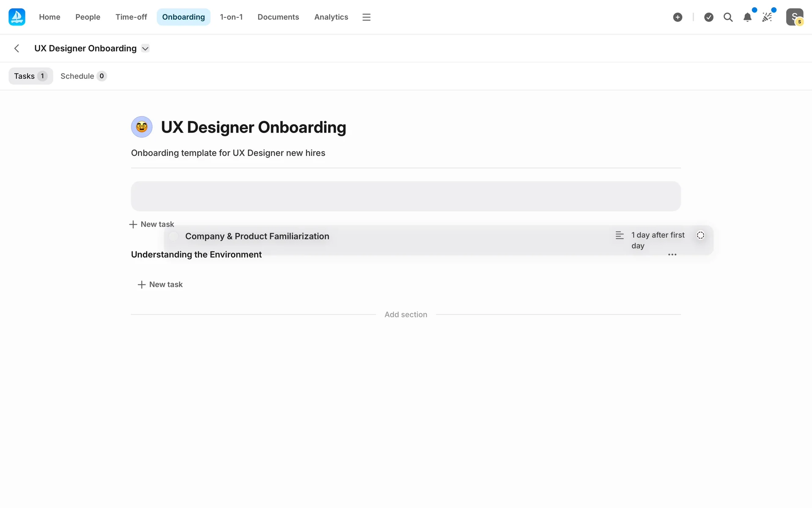Click the dashed circle assignee icon
812x508 pixels.
point(700,235)
